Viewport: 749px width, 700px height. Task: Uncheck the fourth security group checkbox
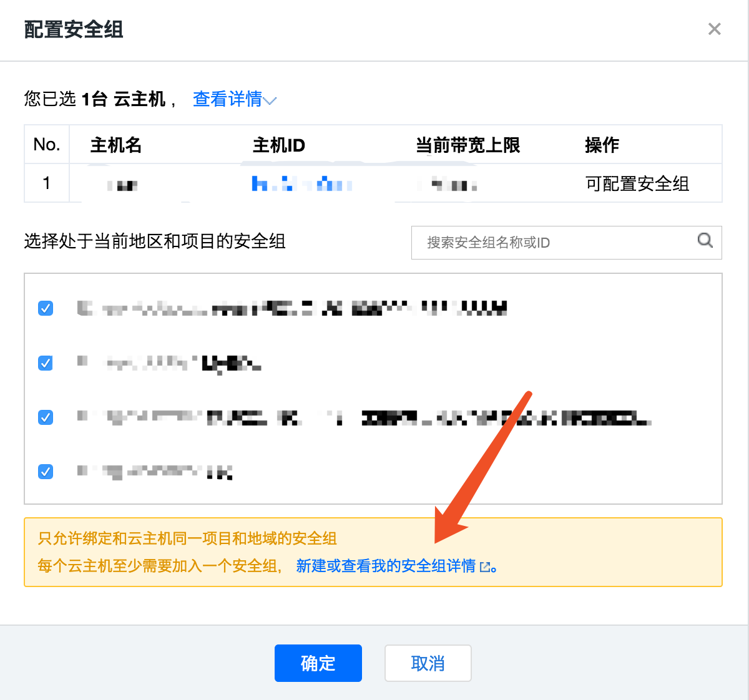[x=46, y=472]
